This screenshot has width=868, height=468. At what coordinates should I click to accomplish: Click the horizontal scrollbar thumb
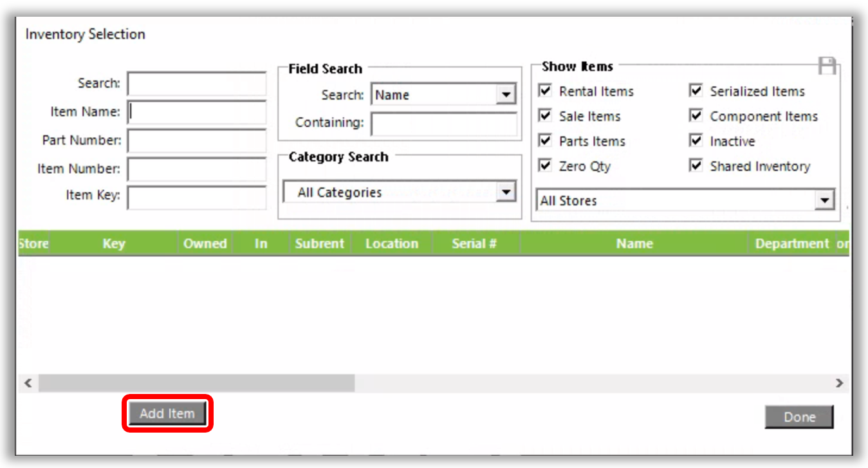click(x=196, y=383)
